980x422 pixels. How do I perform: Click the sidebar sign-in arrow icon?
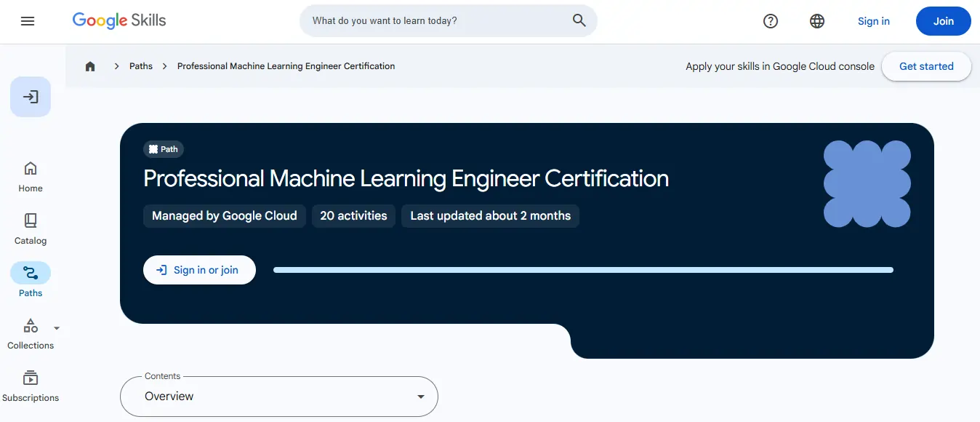click(31, 97)
